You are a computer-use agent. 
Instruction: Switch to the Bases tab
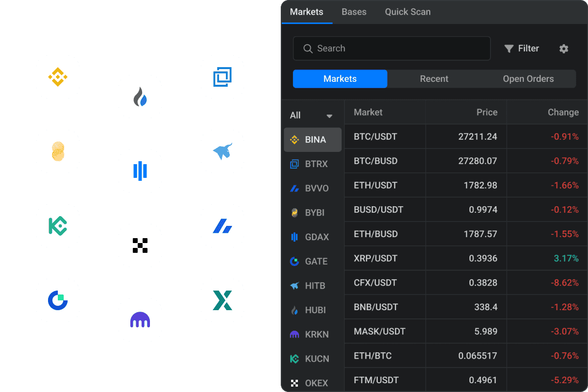(x=354, y=12)
